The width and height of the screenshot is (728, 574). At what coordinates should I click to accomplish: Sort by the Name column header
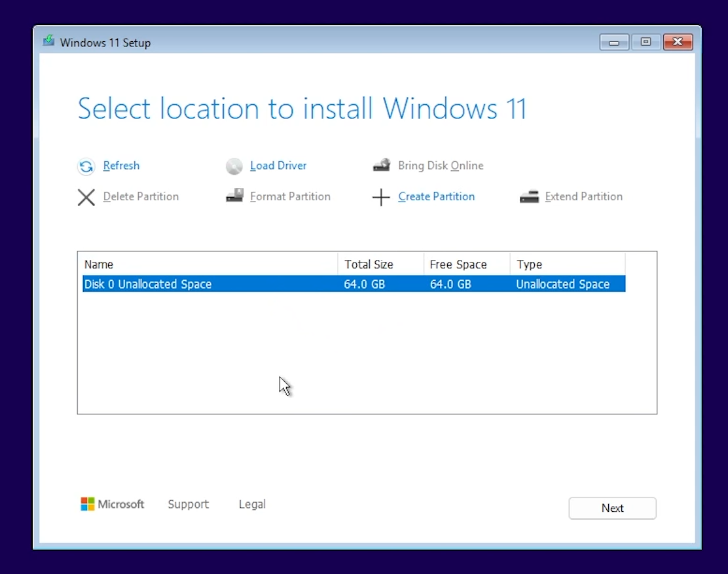pos(209,264)
